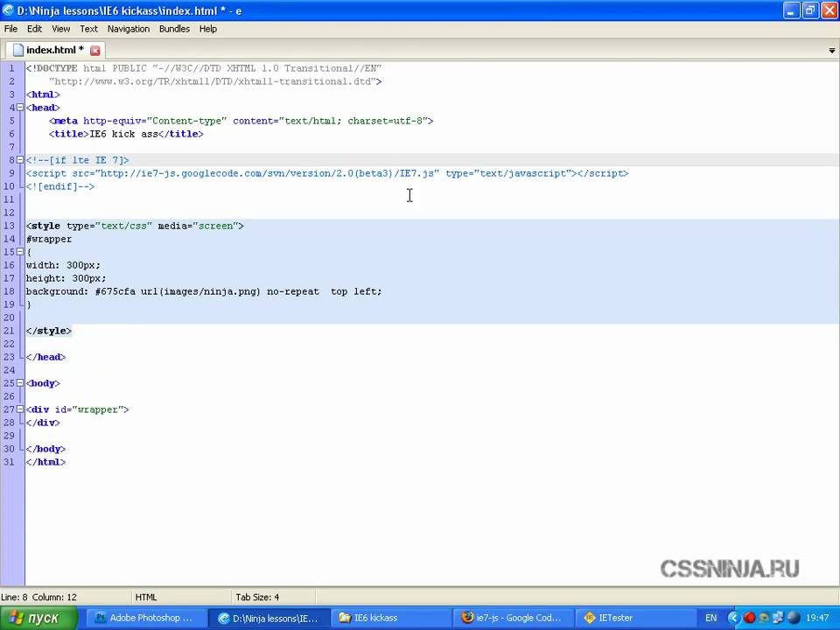Click the style type="text/css" line
Screen dimensions: 840x630
[135, 226]
